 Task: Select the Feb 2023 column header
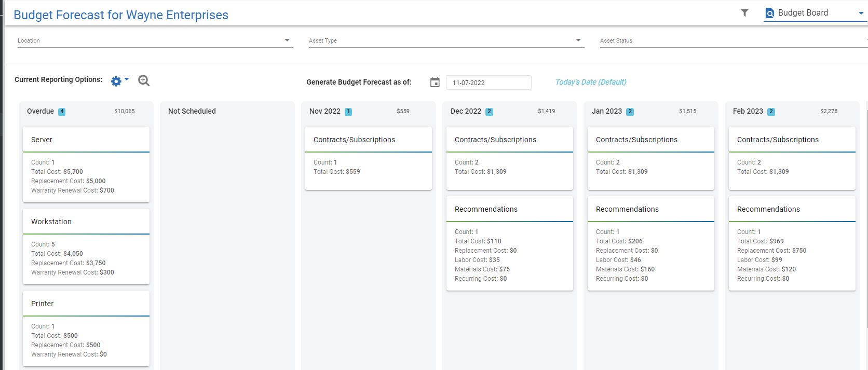click(x=748, y=111)
